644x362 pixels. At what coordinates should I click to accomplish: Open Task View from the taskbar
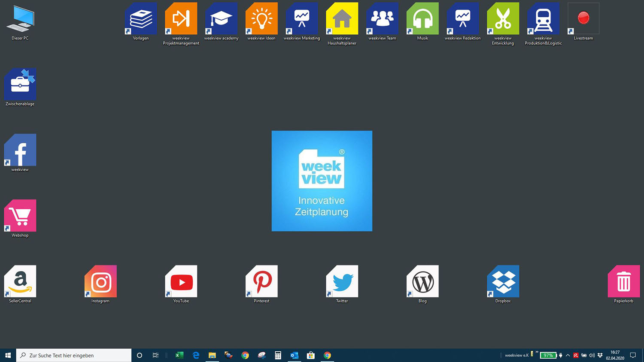pyautogui.click(x=155, y=355)
